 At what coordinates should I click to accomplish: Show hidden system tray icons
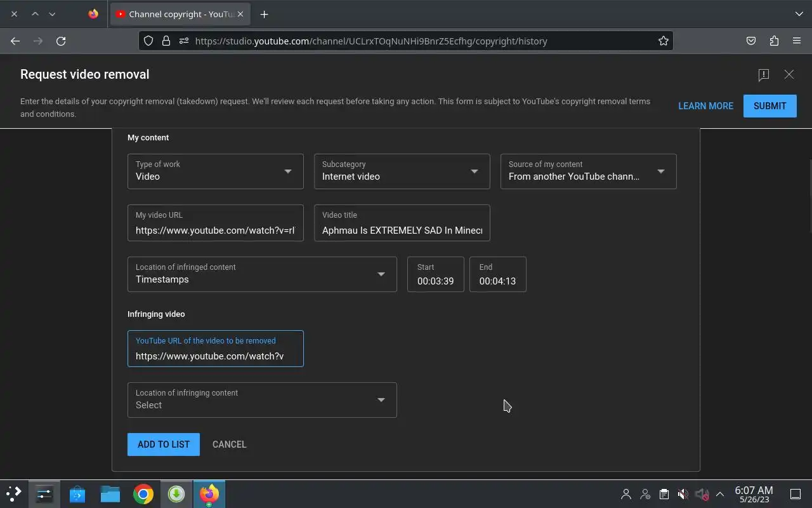(x=720, y=494)
